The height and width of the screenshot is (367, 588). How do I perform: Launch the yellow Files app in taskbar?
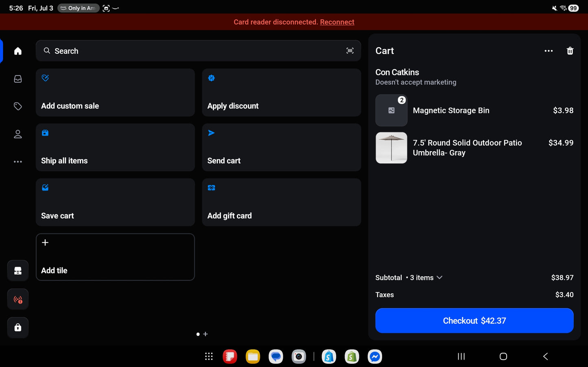253,356
